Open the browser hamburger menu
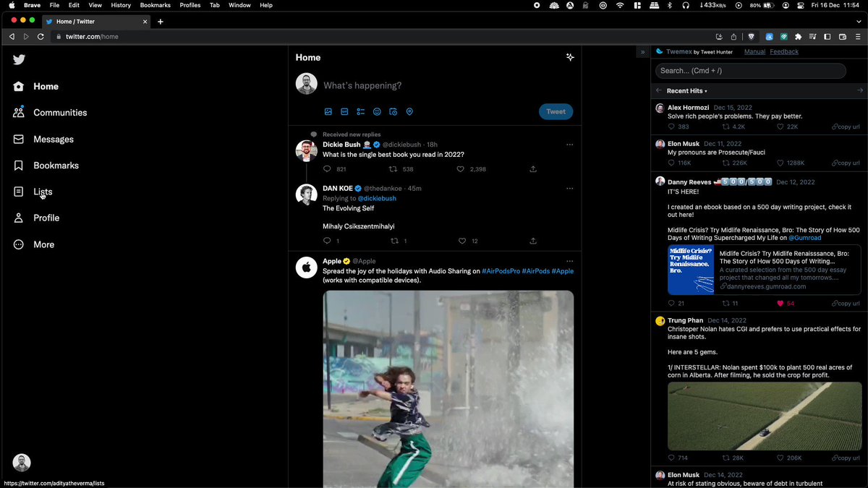 pos(858,36)
